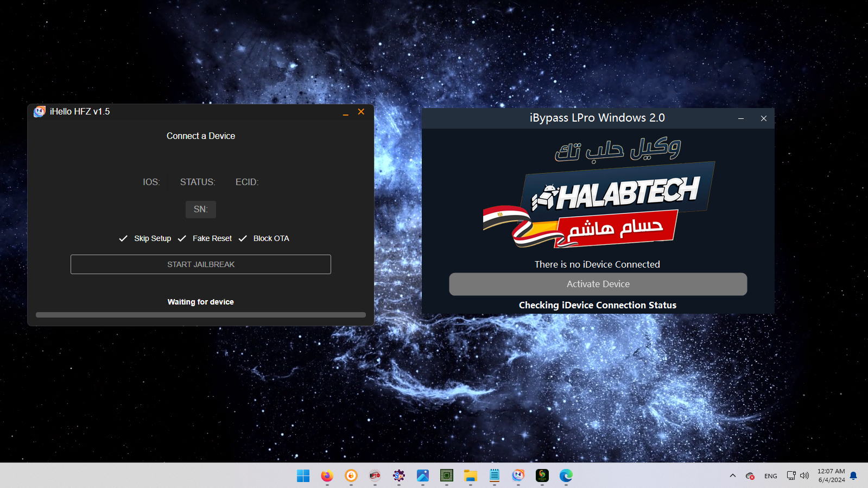Click the Activate Device button in iBypass
The width and height of the screenshot is (868, 488).
[x=598, y=284]
